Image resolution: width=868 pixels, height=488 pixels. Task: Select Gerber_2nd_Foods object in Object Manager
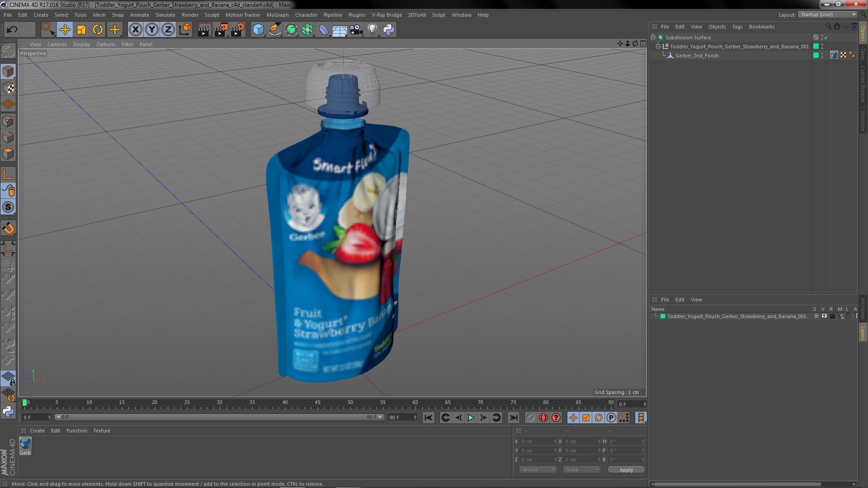697,56
